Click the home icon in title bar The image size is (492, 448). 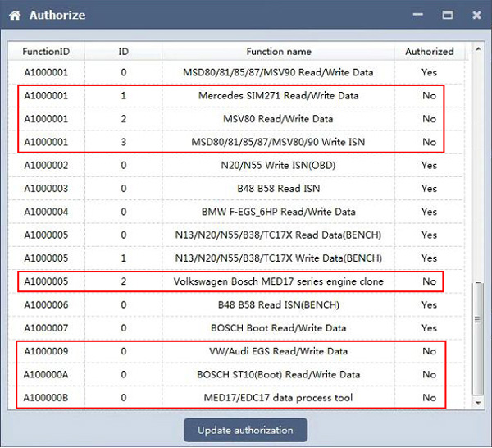(15, 15)
